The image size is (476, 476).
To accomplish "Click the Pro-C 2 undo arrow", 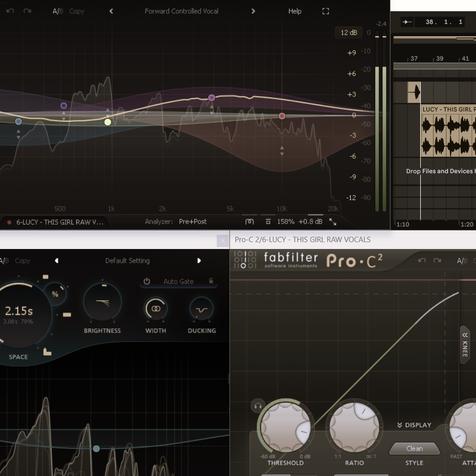I will click(422, 260).
